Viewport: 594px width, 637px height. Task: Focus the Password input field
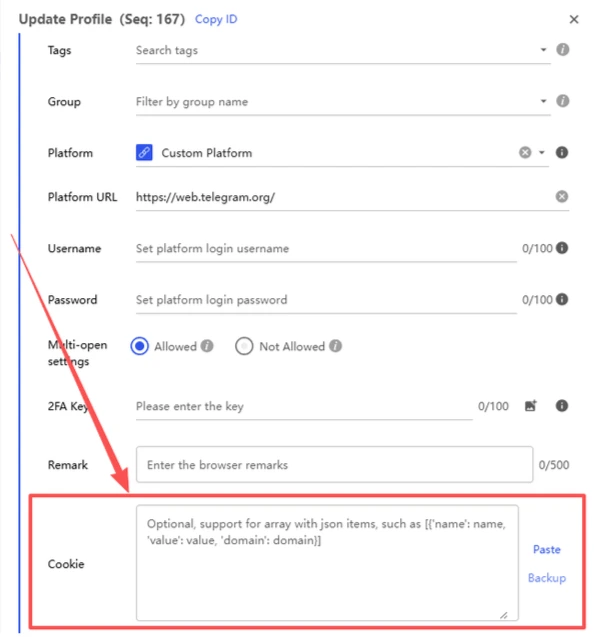coord(326,300)
